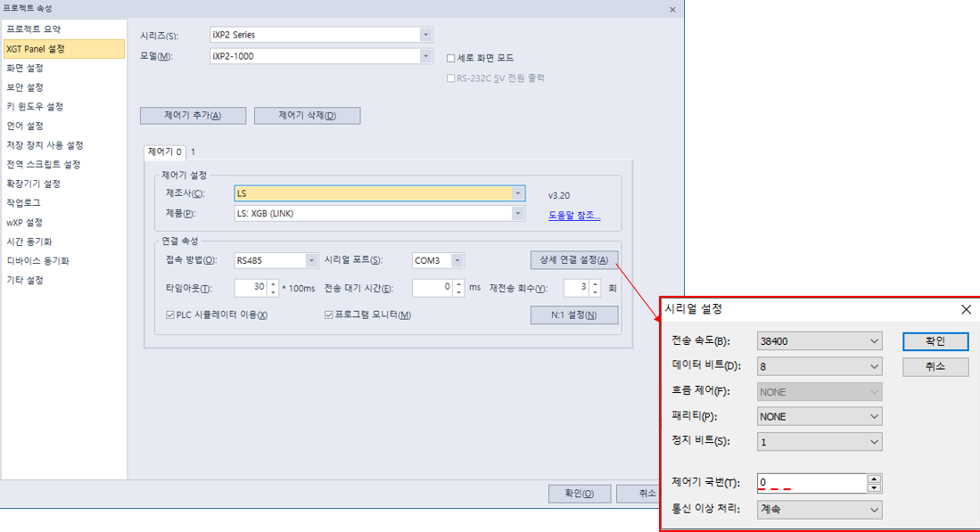Confirm serial settings with 확인

pyautogui.click(x=935, y=341)
